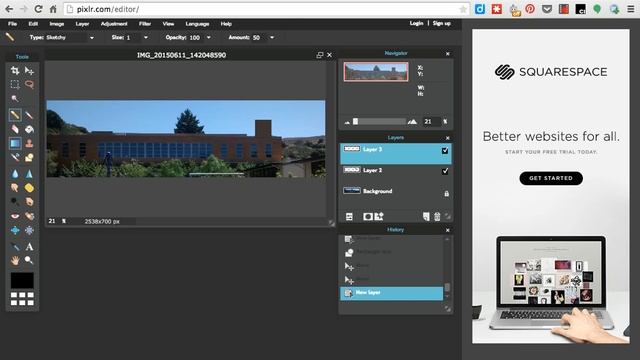Click the Background layer lock icon

tap(447, 193)
